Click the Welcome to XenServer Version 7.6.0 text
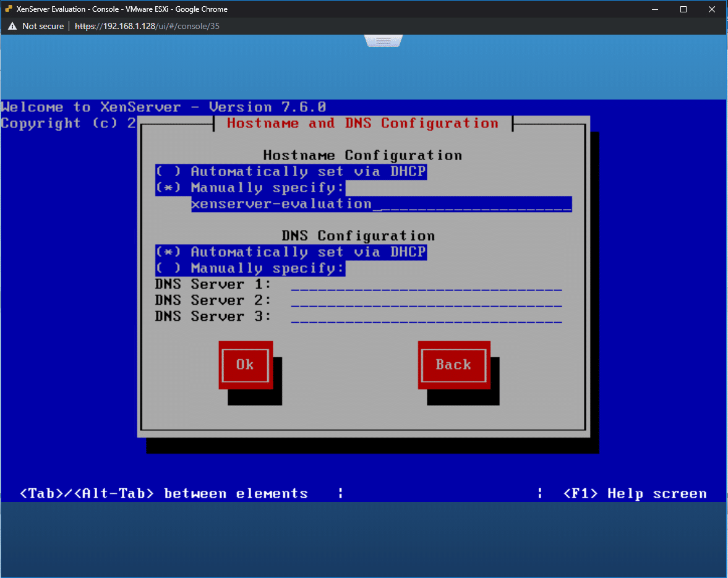The height and width of the screenshot is (578, 728). [x=163, y=107]
